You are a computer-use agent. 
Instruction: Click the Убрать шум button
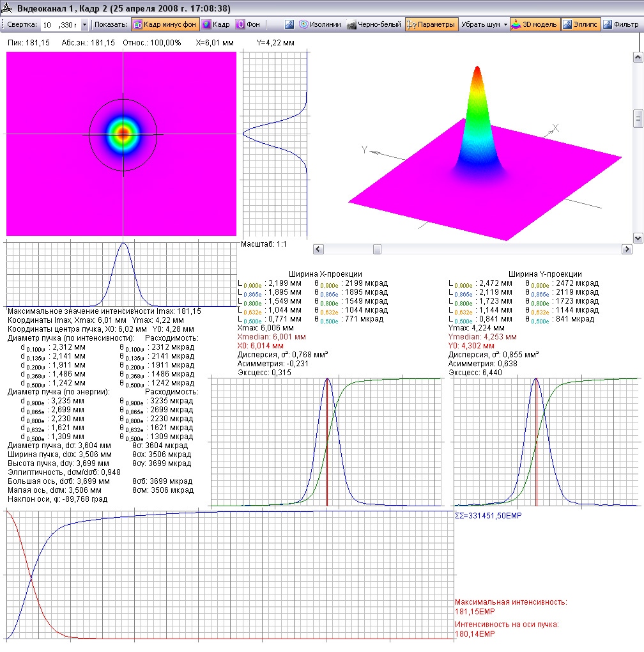coord(480,24)
